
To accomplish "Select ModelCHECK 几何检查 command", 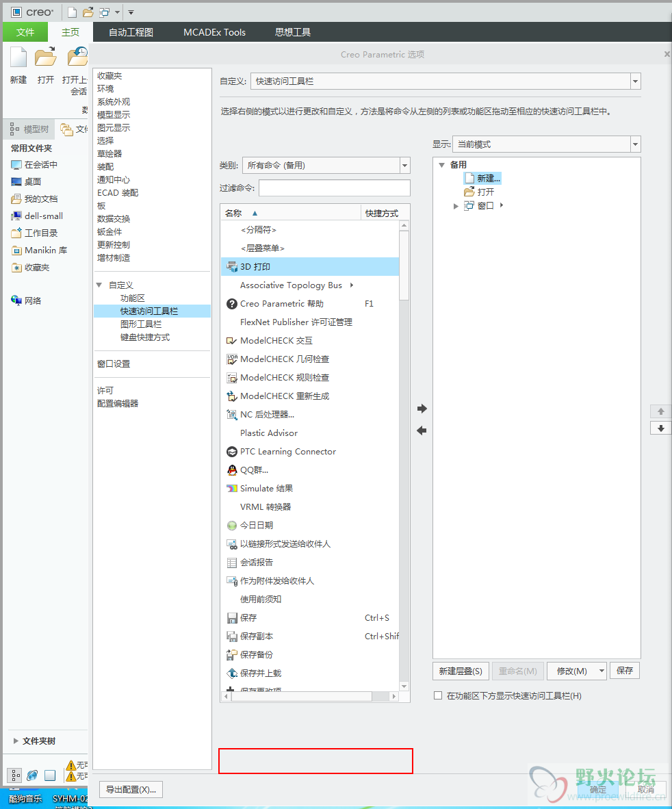I will point(309,359).
